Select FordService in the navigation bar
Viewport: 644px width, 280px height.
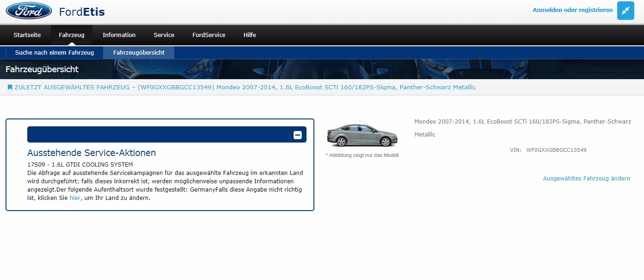pyautogui.click(x=209, y=35)
